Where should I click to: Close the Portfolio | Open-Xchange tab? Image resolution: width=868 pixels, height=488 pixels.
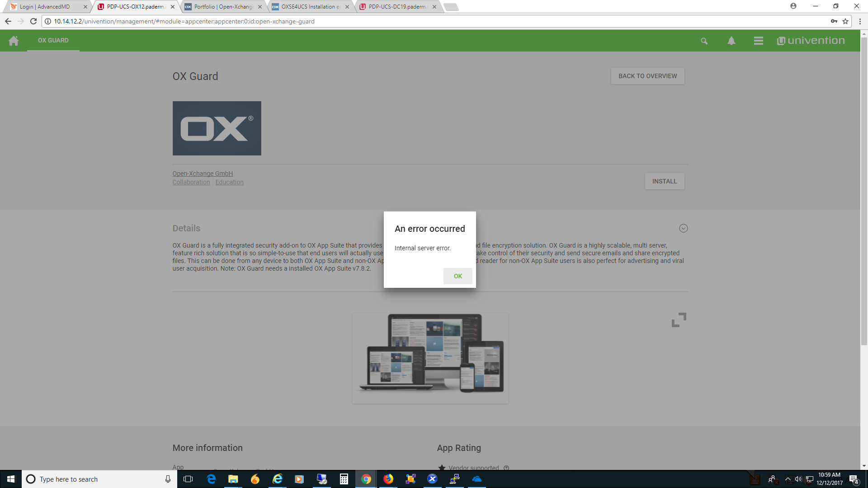(260, 7)
